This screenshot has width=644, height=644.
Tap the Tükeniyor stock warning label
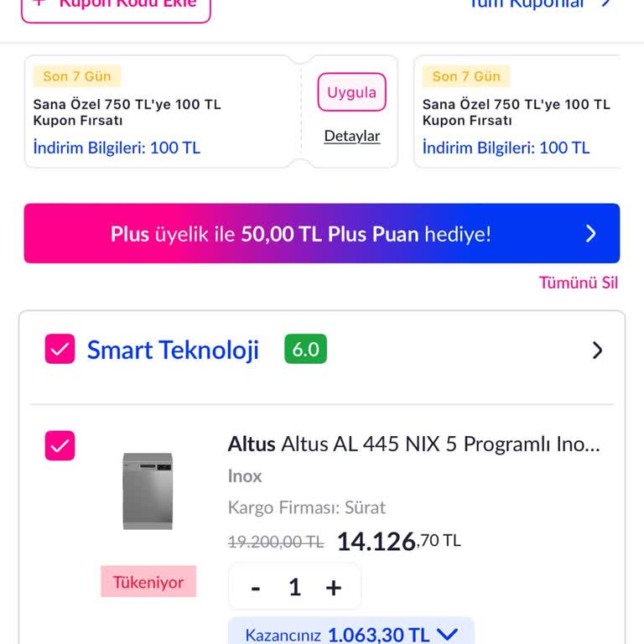pos(148,582)
